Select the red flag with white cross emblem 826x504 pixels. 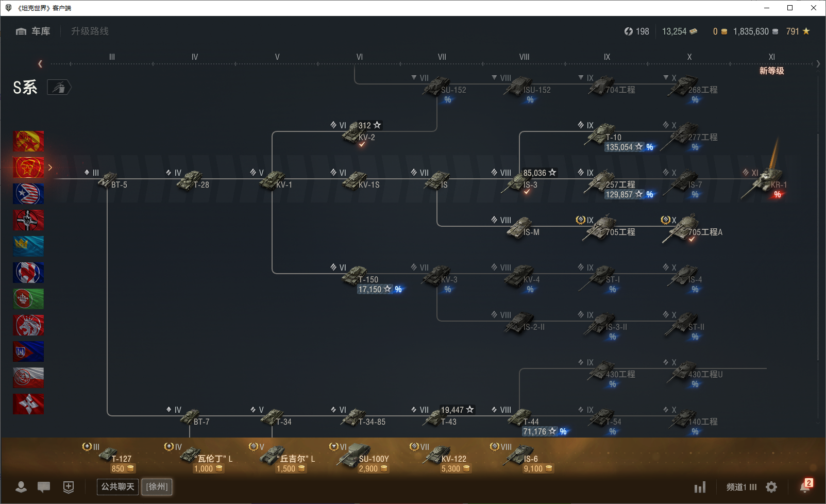28,404
